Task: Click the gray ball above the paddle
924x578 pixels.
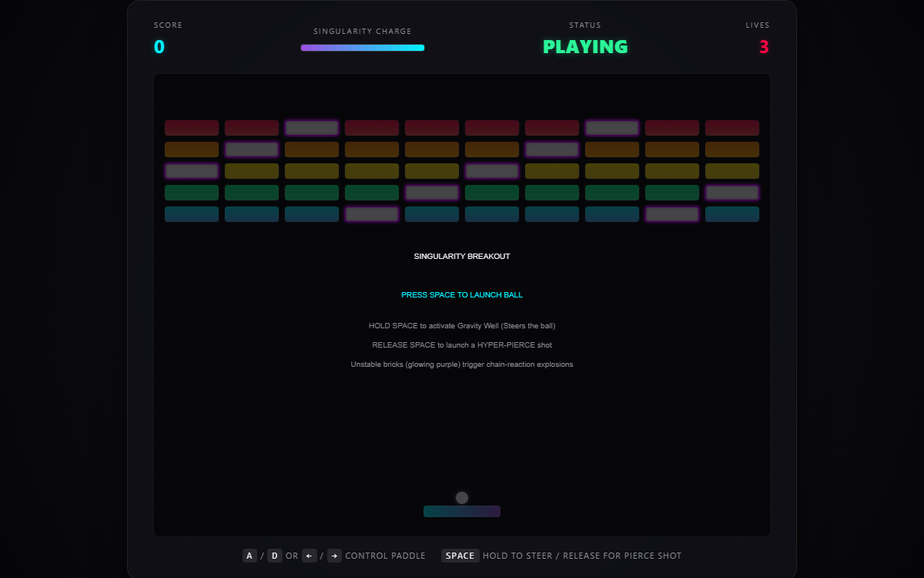Action: coord(462,498)
